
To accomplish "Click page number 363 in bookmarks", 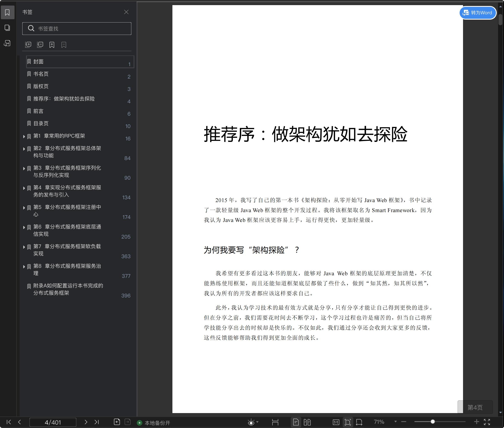I will tap(126, 256).
